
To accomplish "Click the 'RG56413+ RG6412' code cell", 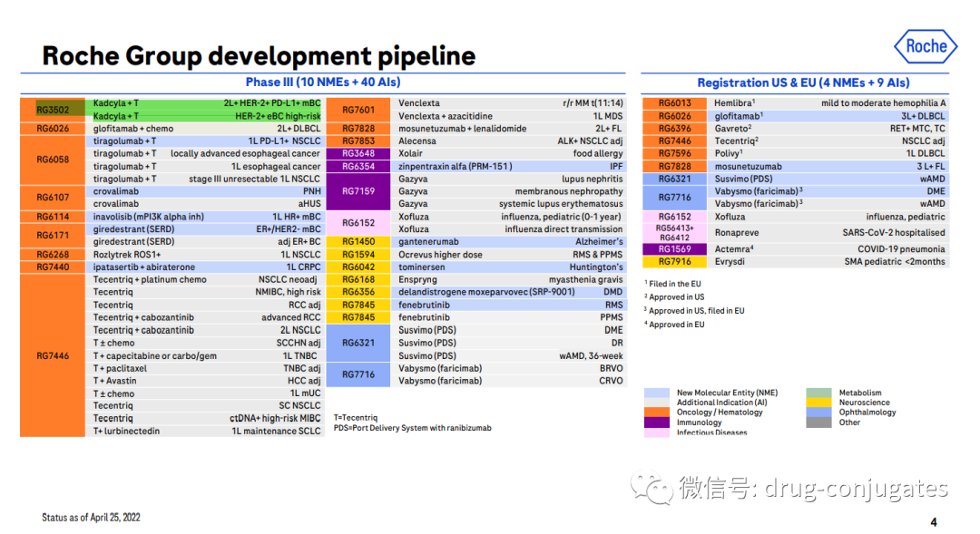I will click(674, 233).
